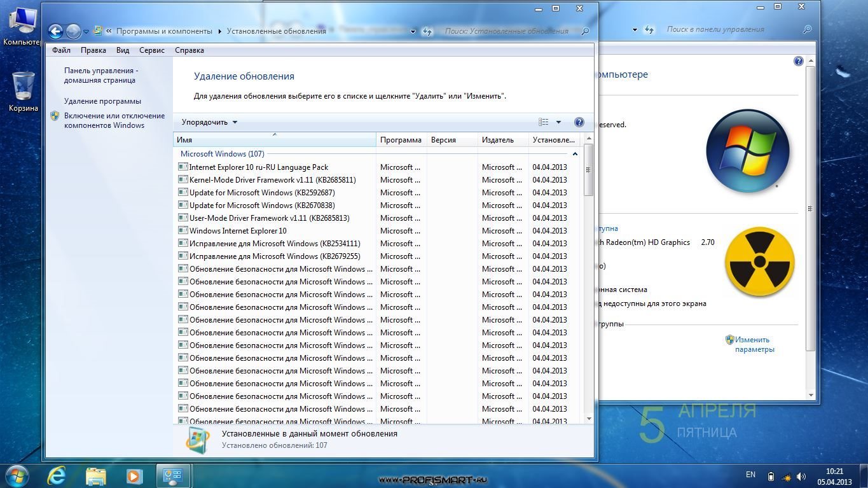Click the refresh icon beside the address bar
The image size is (868, 488).
[x=427, y=31]
